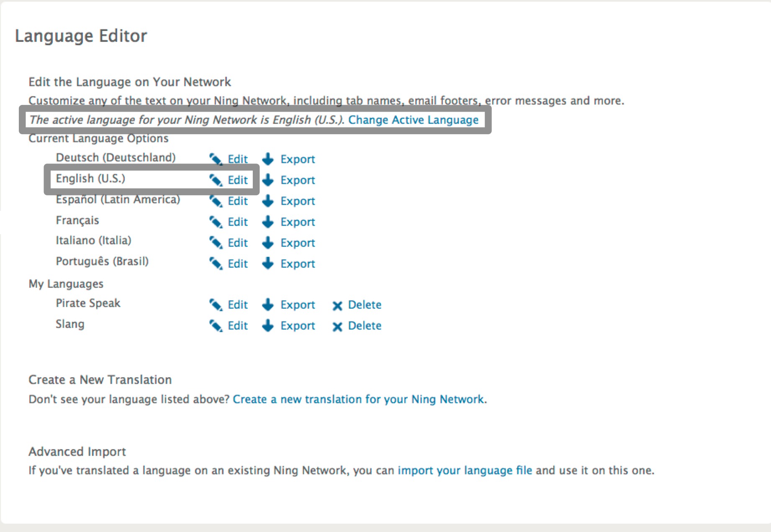Click the Current Language Options heading
Viewport: 771px width, 532px height.
[98, 138]
